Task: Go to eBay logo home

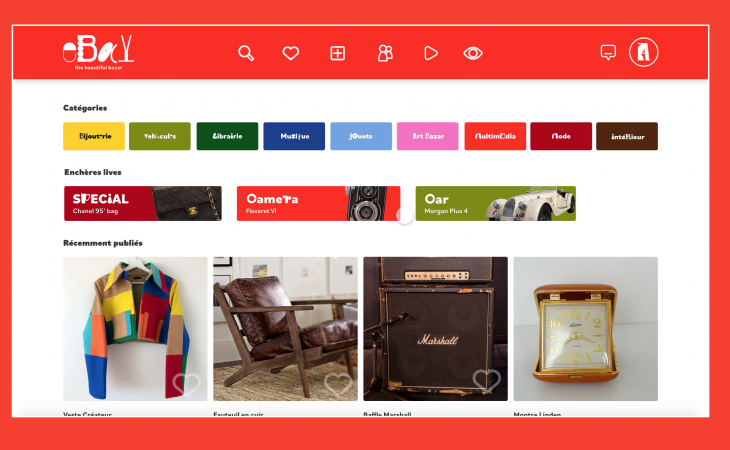Action: point(99,52)
